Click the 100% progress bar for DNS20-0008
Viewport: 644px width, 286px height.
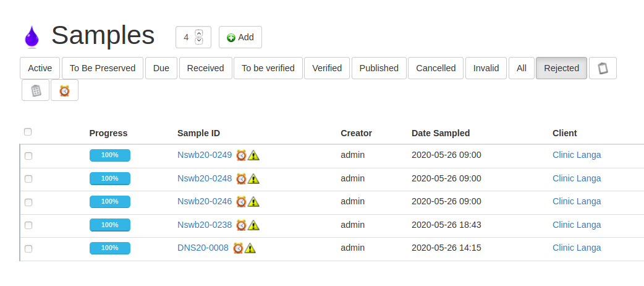(x=110, y=248)
